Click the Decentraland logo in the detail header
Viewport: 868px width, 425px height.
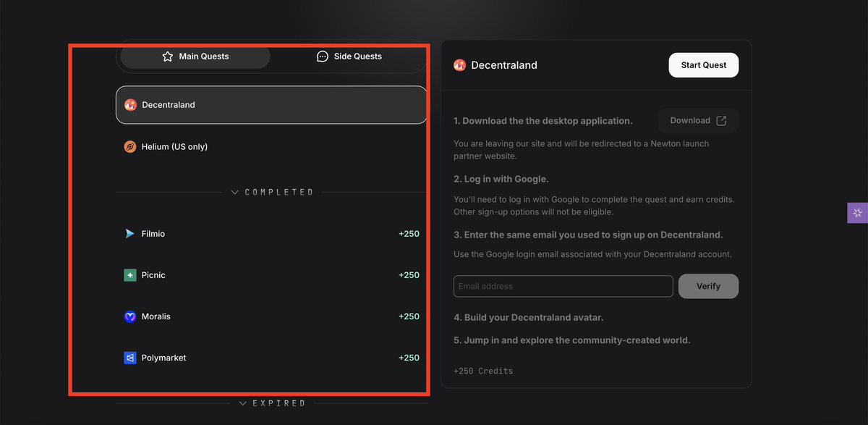[x=459, y=65]
